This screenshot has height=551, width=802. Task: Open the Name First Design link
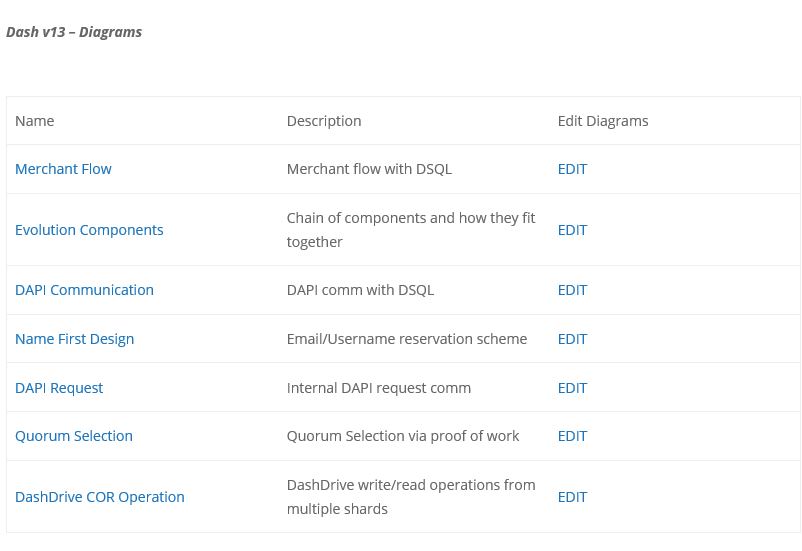click(x=74, y=339)
